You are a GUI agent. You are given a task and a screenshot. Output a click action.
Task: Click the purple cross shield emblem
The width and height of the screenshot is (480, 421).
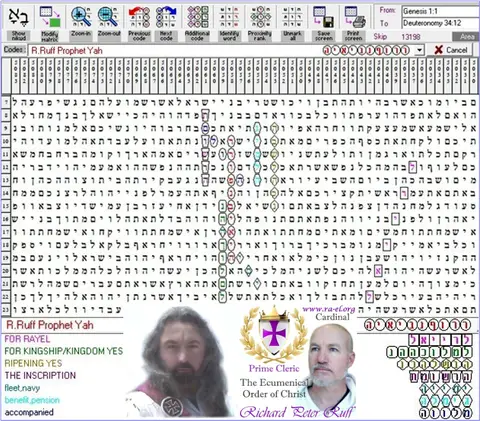coord(274,334)
